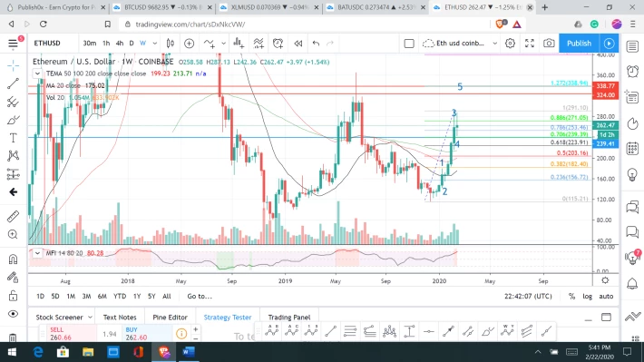Open the indicators menu
Image resolution: width=644 pixels, height=362 pixels.
[210, 44]
